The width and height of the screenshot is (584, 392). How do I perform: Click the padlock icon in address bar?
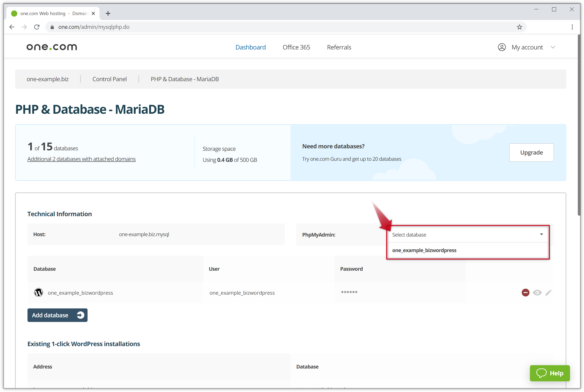(52, 27)
